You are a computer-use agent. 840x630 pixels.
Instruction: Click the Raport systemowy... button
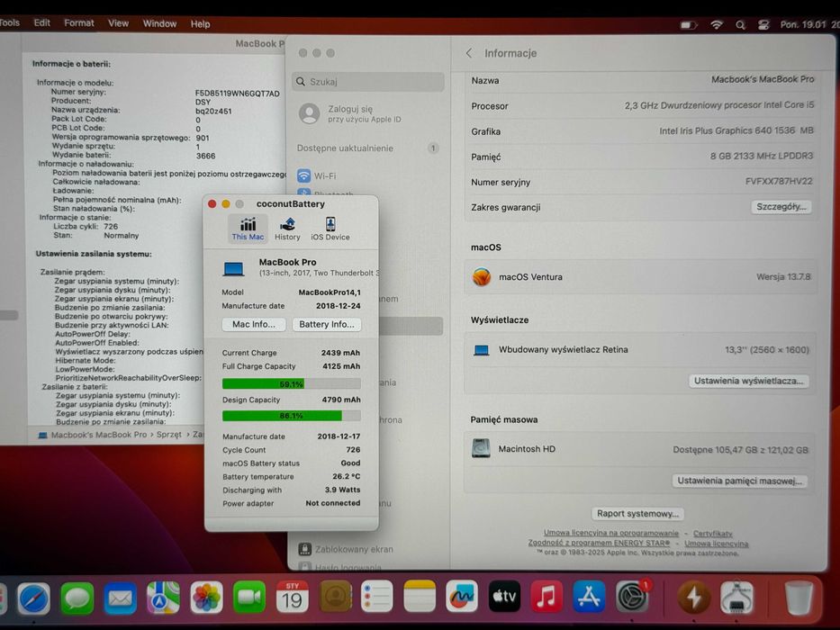pos(637,513)
